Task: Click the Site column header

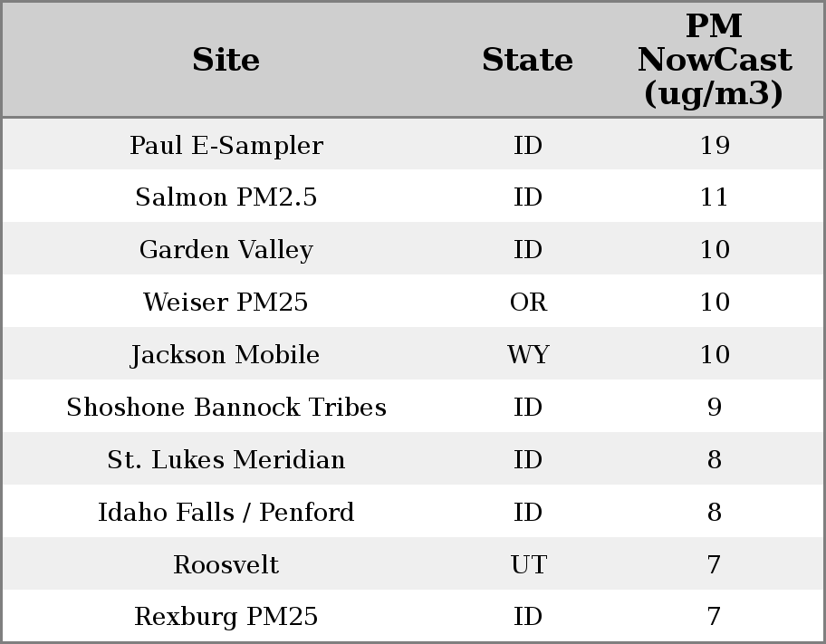Action: (226, 60)
